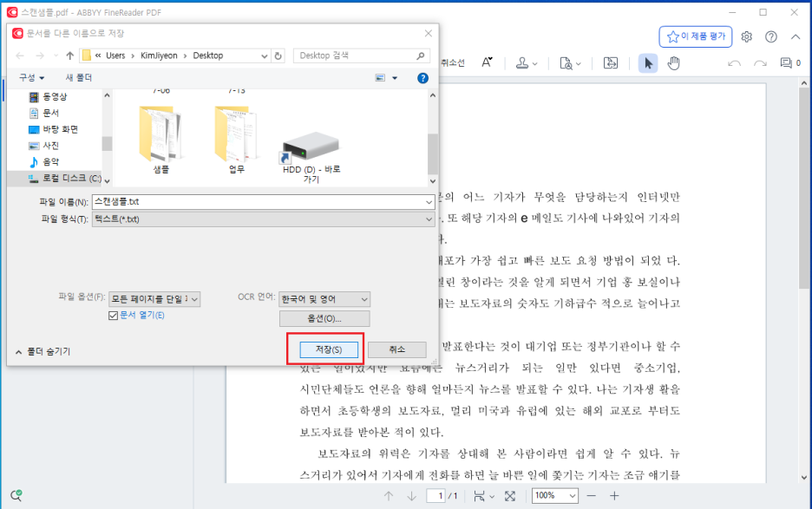Open recent locations dropdown in save dialog

(56, 55)
